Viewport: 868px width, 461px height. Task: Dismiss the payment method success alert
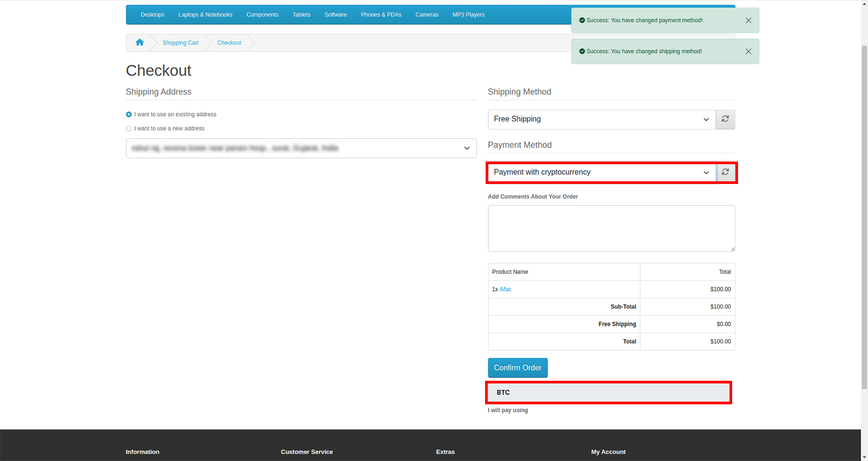(x=748, y=20)
